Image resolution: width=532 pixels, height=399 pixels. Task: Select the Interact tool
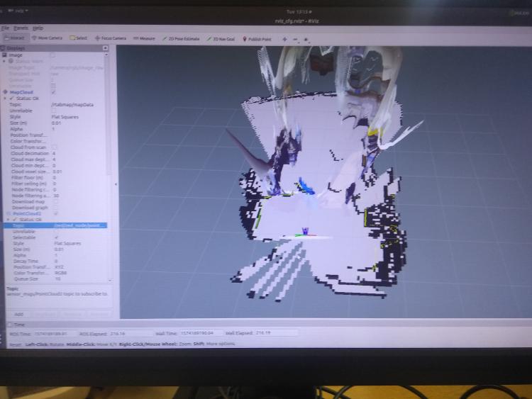pos(14,38)
